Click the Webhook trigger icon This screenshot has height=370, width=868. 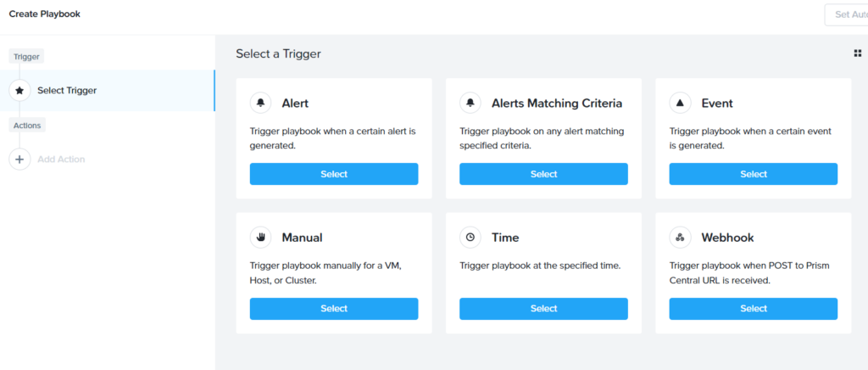(x=681, y=238)
